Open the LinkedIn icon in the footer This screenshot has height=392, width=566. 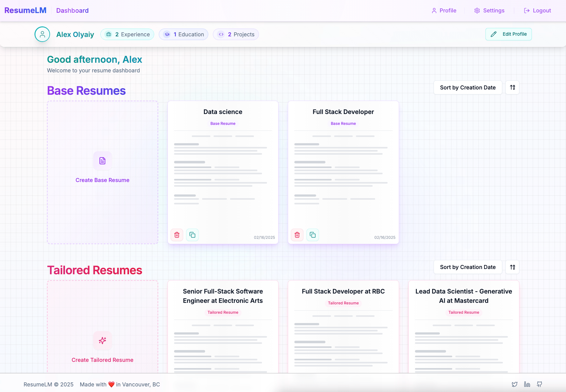[x=527, y=384]
